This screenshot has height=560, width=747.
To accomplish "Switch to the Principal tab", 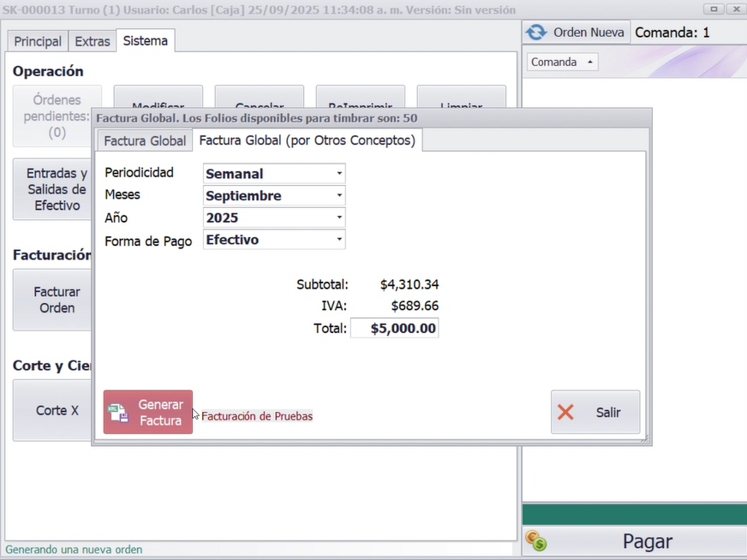I will pos(38,41).
